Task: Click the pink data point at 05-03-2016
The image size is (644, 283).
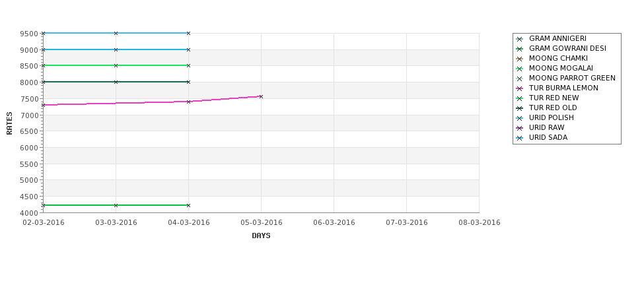Action: point(261,97)
